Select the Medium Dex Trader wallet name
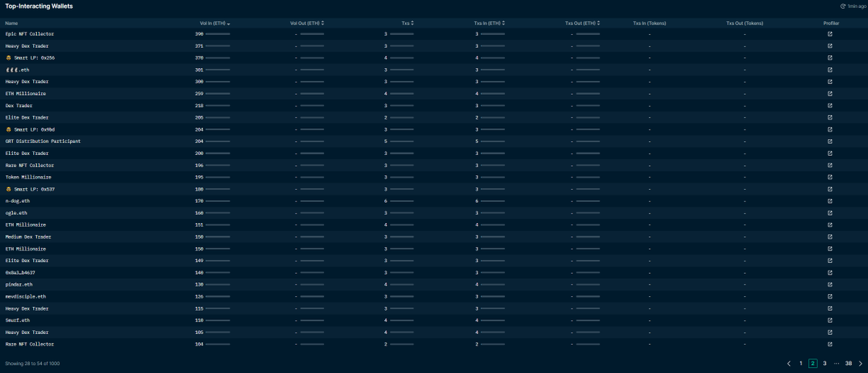This screenshot has width=868, height=373. click(27, 237)
